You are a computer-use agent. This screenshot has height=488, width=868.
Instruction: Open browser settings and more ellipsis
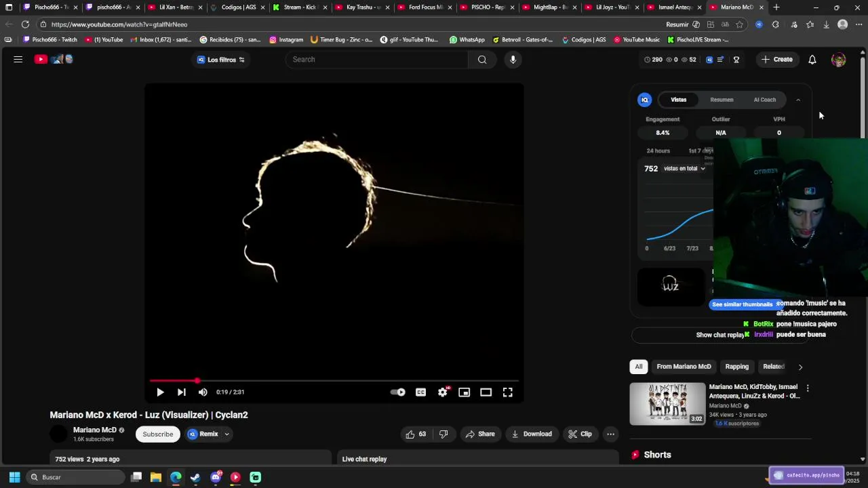pos(859,24)
